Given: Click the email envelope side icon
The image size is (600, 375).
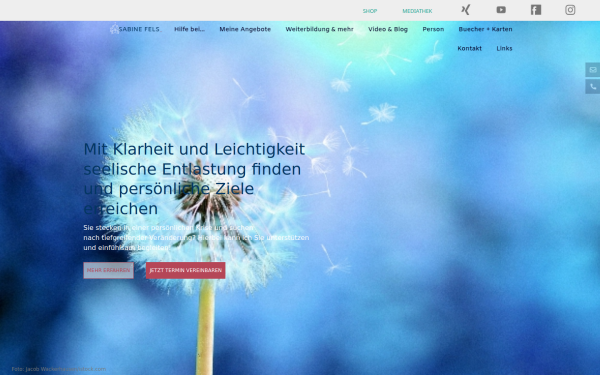Looking at the screenshot, I should [x=593, y=70].
